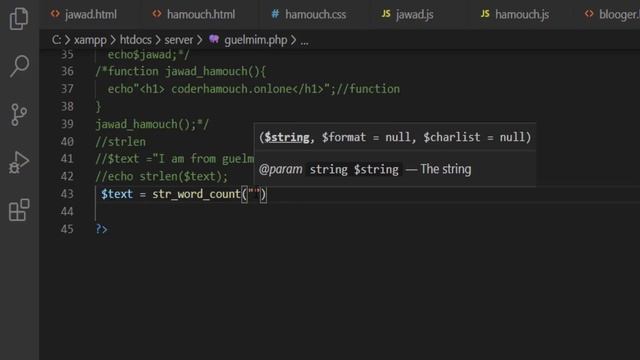Click the JS icon on hamouch.js tab
The width and height of the screenshot is (640, 360).
[x=485, y=14]
